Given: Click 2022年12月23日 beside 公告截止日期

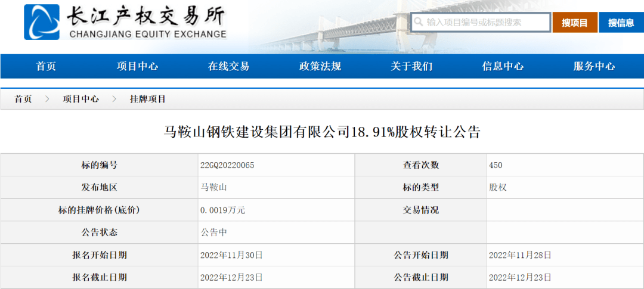Looking at the screenshot, I should tap(520, 278).
